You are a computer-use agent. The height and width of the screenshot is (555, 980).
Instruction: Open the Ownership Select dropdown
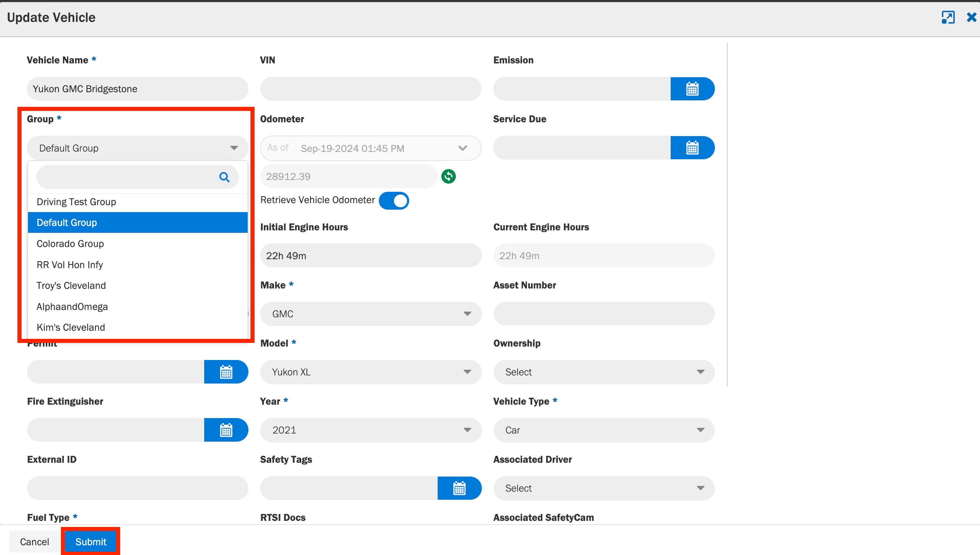tap(604, 372)
